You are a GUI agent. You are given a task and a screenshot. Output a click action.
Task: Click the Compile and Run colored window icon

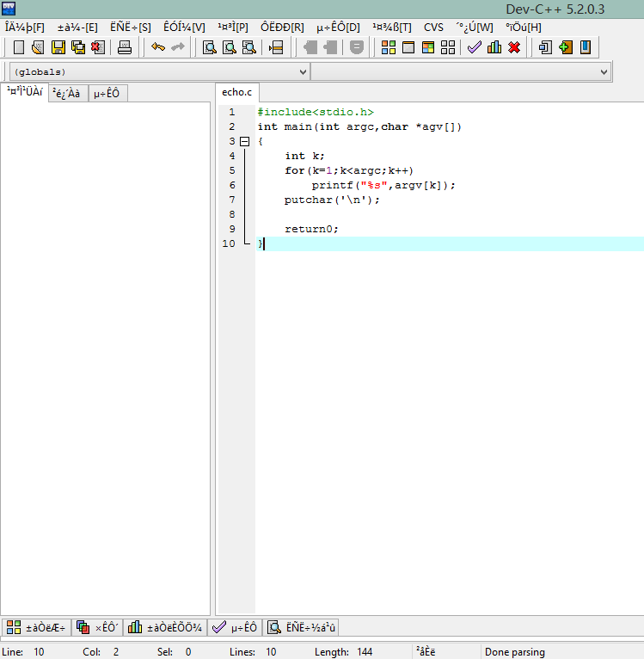pyautogui.click(x=428, y=47)
